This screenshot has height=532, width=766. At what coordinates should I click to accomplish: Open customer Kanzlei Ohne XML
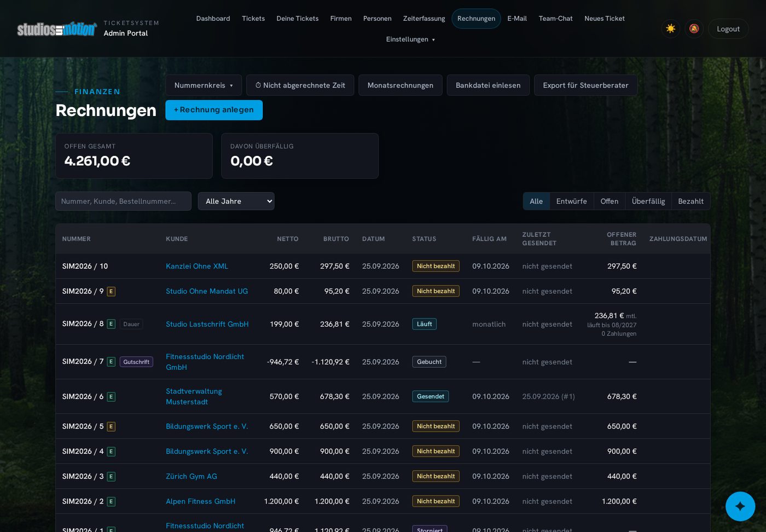click(197, 267)
